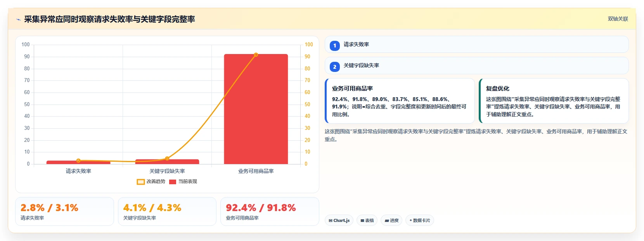Toggle the 当前表现 legend item
The height and width of the screenshot is (241, 644).
183,182
